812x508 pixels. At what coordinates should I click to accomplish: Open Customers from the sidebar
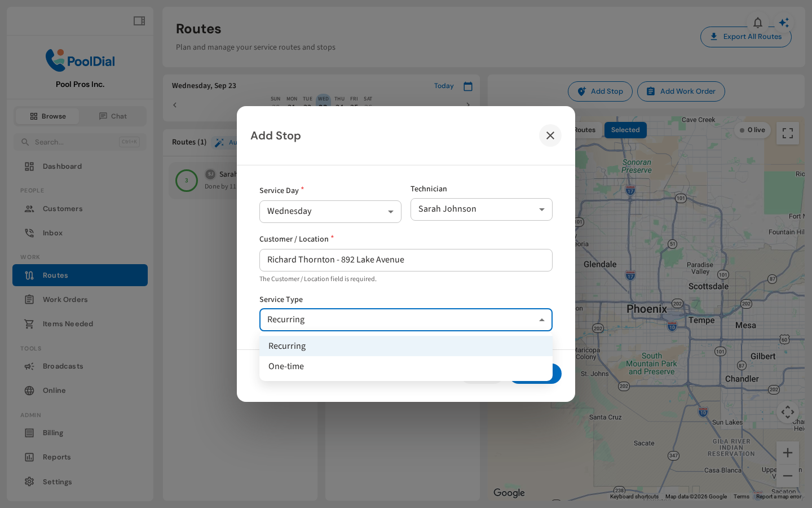pos(80,209)
